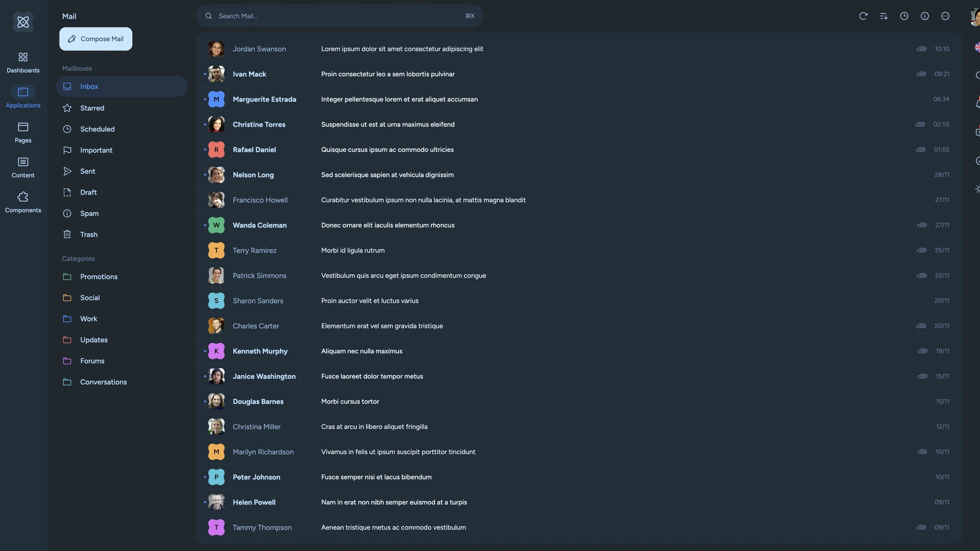Open Nelson Long's email
This screenshot has width=980, height=551.
(579, 175)
